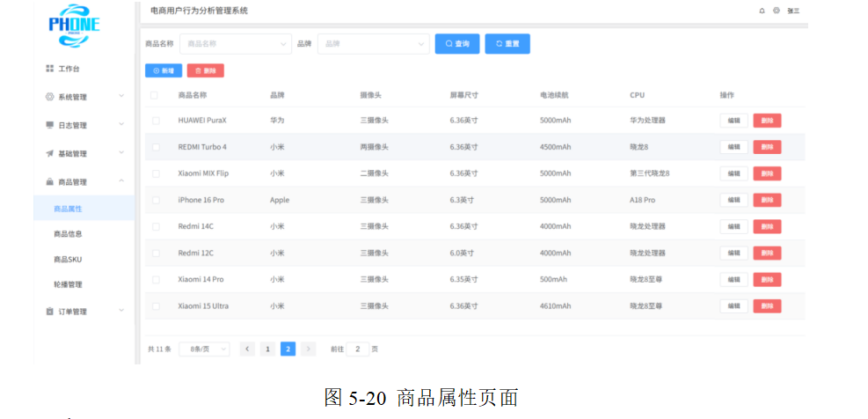Delete the HUAWEI PuraX row
Screen dimensions: 868x419
(767, 121)
